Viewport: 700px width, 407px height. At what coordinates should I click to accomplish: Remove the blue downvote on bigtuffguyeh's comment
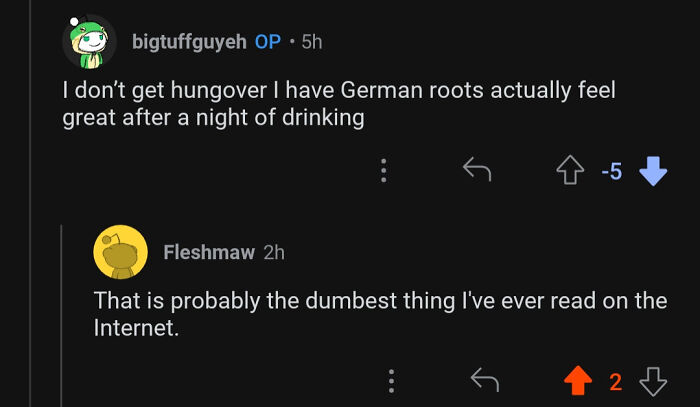pyautogui.click(x=652, y=172)
